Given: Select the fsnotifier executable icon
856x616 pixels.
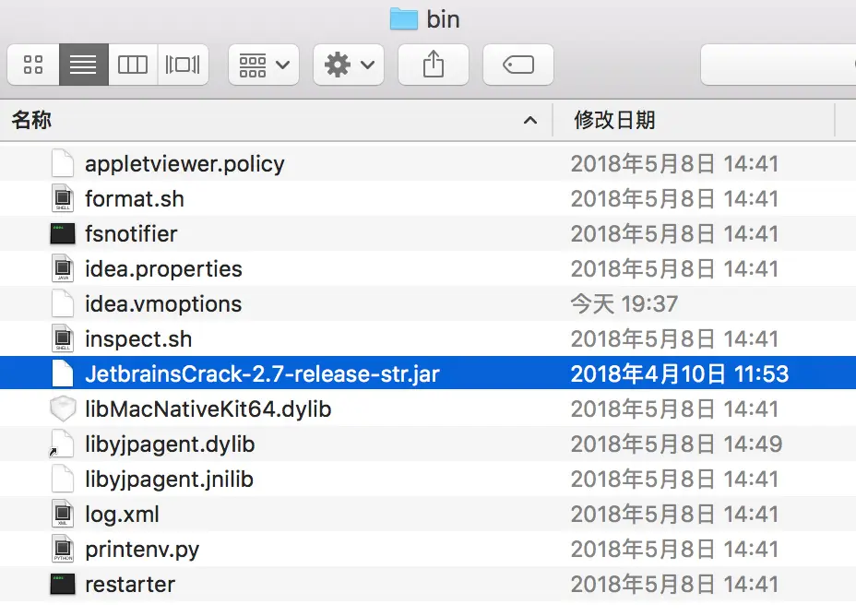Looking at the screenshot, I should (63, 233).
